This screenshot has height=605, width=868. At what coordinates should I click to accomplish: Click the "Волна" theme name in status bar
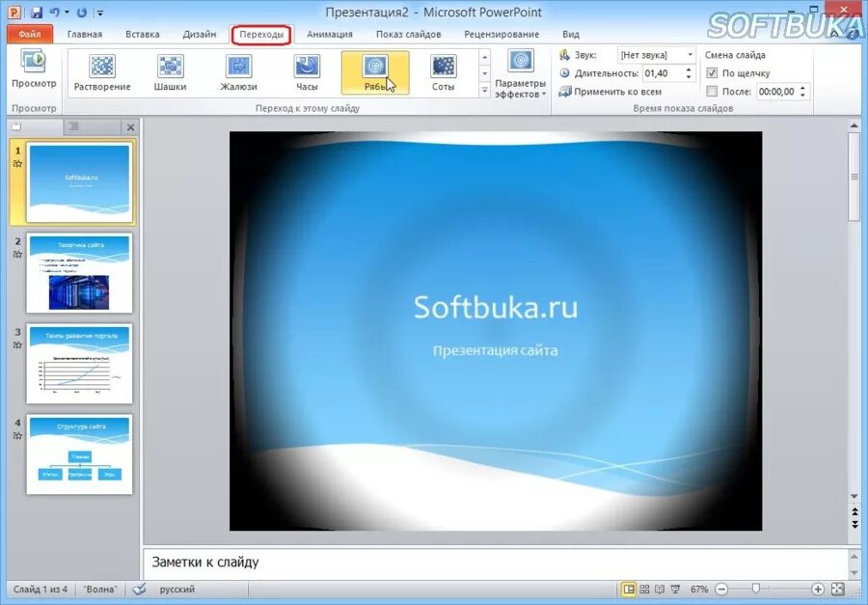click(100, 590)
